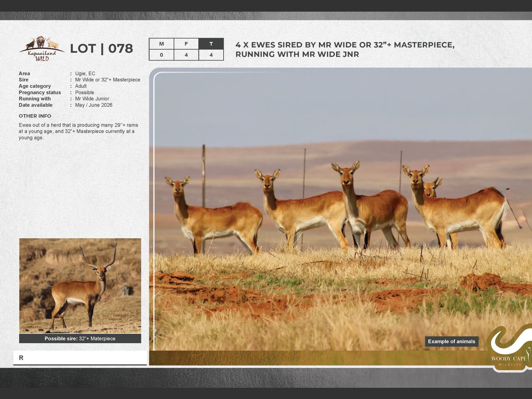Click the OTHER INFO section heading
Viewport: 532px width, 399px height.
35,116
